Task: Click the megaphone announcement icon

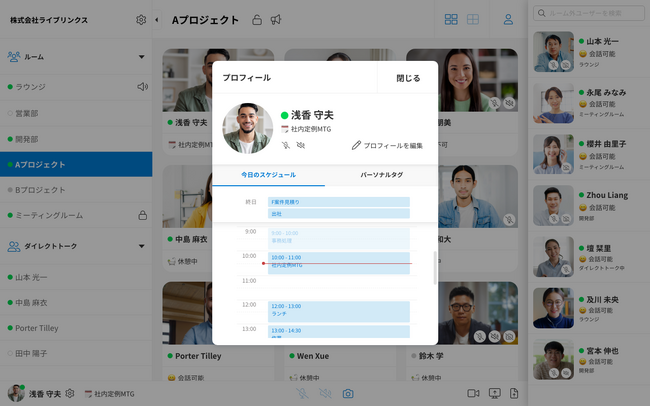Action: point(276,20)
